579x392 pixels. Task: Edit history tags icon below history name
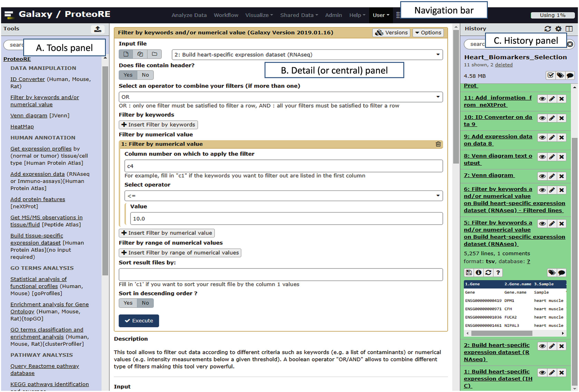click(x=560, y=75)
